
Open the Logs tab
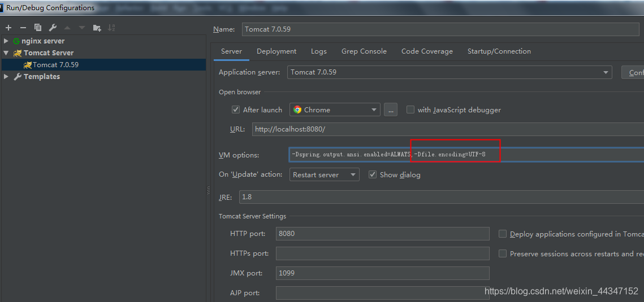[x=319, y=51]
